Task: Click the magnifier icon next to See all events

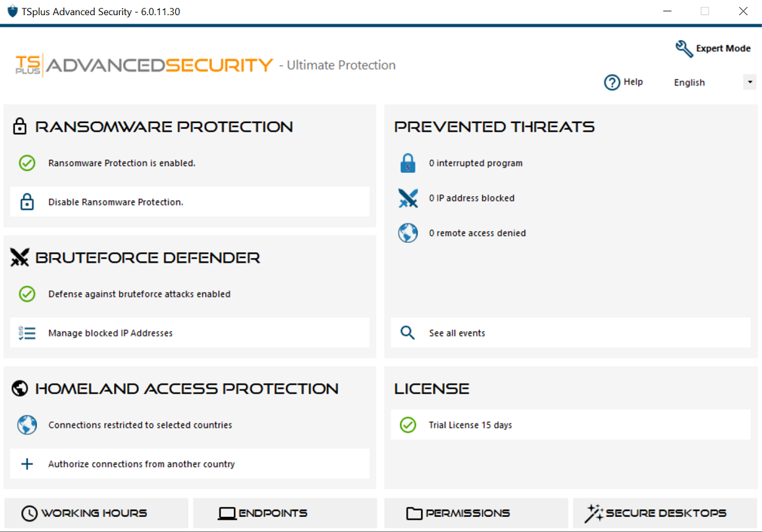Action: click(x=408, y=333)
